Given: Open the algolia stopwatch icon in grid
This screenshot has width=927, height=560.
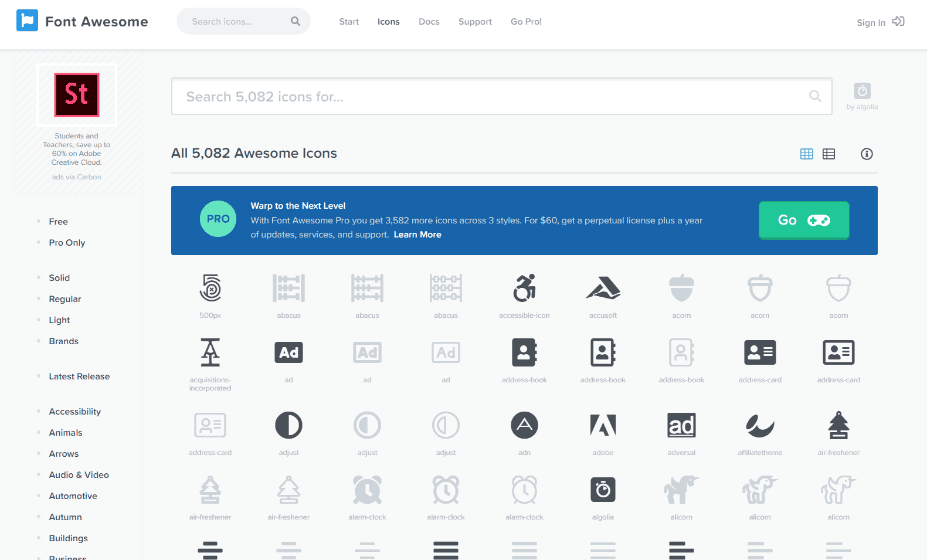Looking at the screenshot, I should [x=603, y=490].
